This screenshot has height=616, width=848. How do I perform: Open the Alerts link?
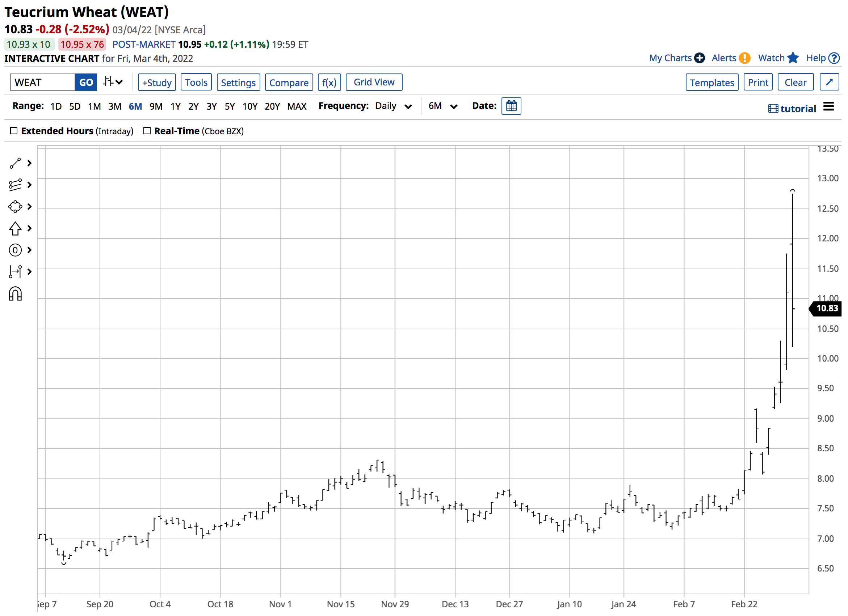click(724, 58)
